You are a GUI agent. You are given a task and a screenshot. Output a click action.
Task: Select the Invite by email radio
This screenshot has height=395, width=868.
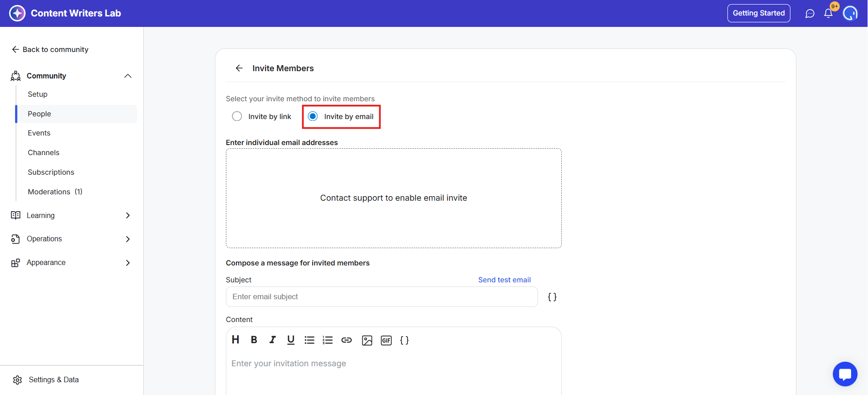point(313,116)
